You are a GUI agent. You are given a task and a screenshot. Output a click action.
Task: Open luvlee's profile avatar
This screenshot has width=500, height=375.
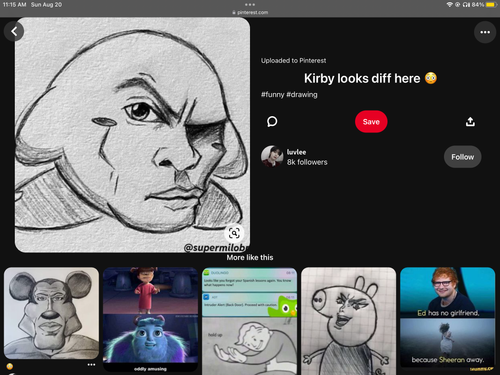(x=272, y=156)
